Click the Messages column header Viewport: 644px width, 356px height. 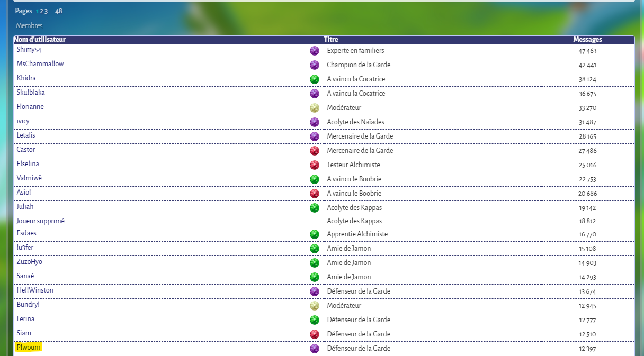(x=587, y=40)
